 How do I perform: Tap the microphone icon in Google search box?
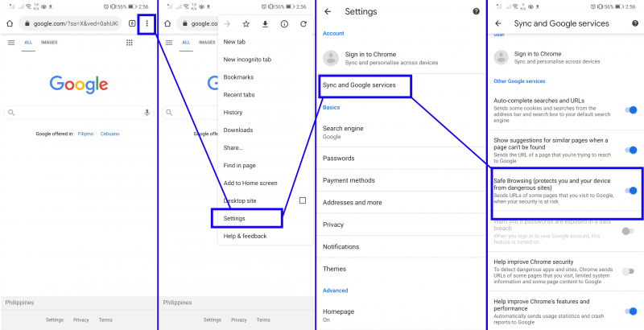coord(147,113)
